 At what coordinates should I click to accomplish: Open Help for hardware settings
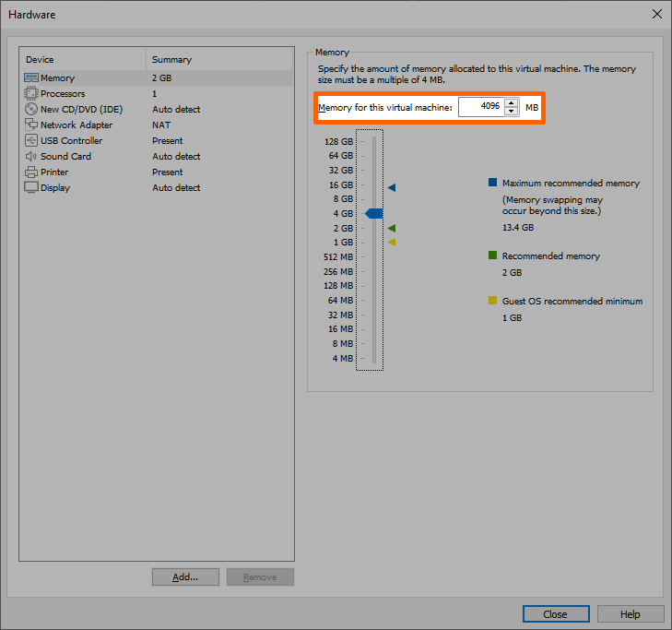pyautogui.click(x=631, y=614)
